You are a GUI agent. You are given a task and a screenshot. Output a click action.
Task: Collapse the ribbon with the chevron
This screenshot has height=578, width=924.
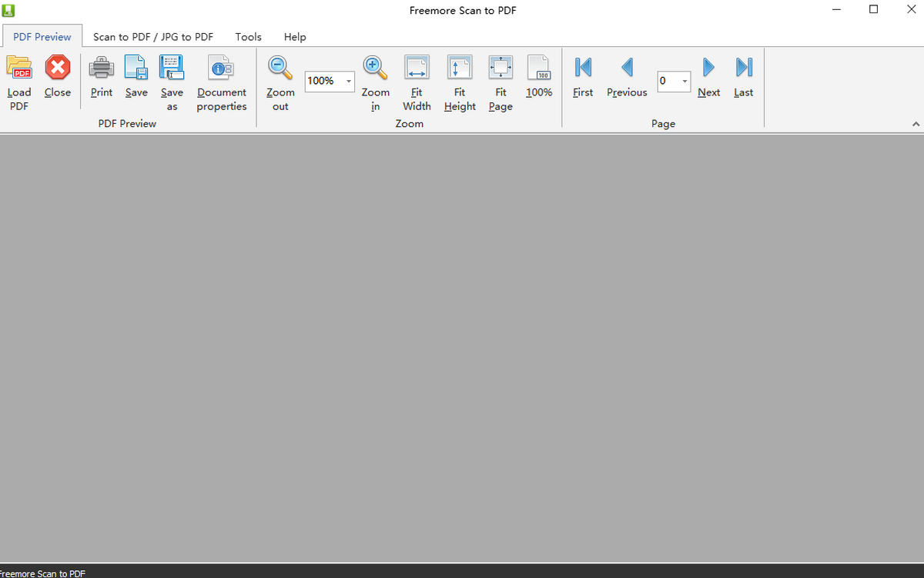[916, 124]
